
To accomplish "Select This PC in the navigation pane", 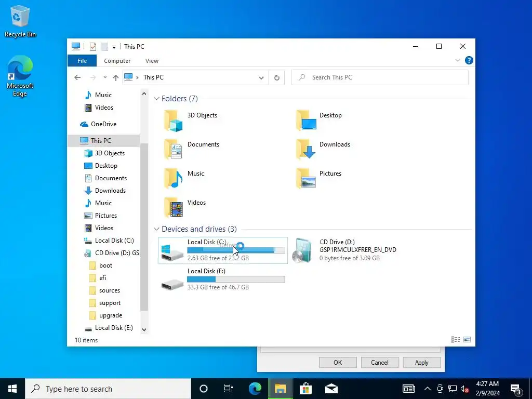I will tap(103, 140).
